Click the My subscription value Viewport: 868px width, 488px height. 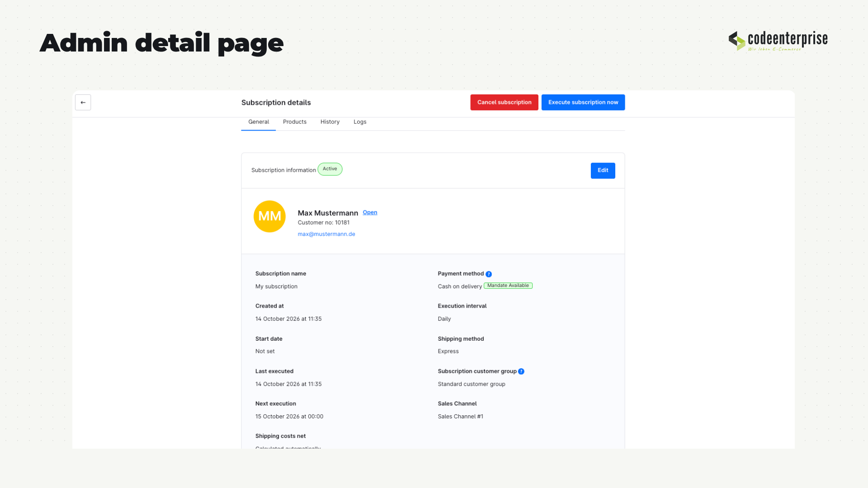[276, 286]
